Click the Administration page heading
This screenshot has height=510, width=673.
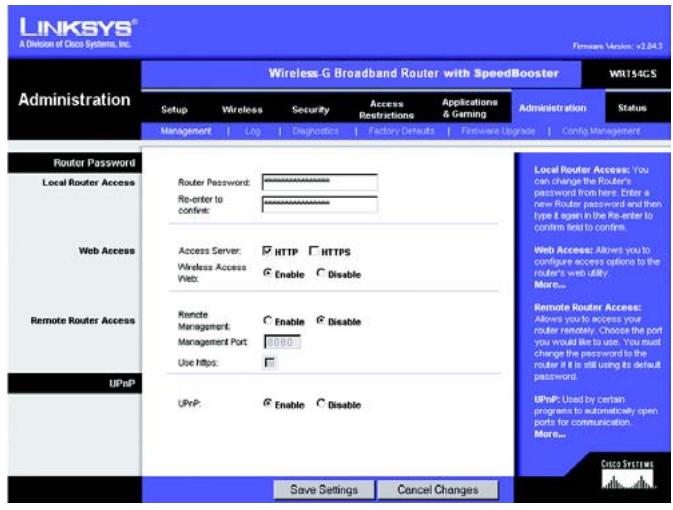pyautogui.click(x=74, y=100)
